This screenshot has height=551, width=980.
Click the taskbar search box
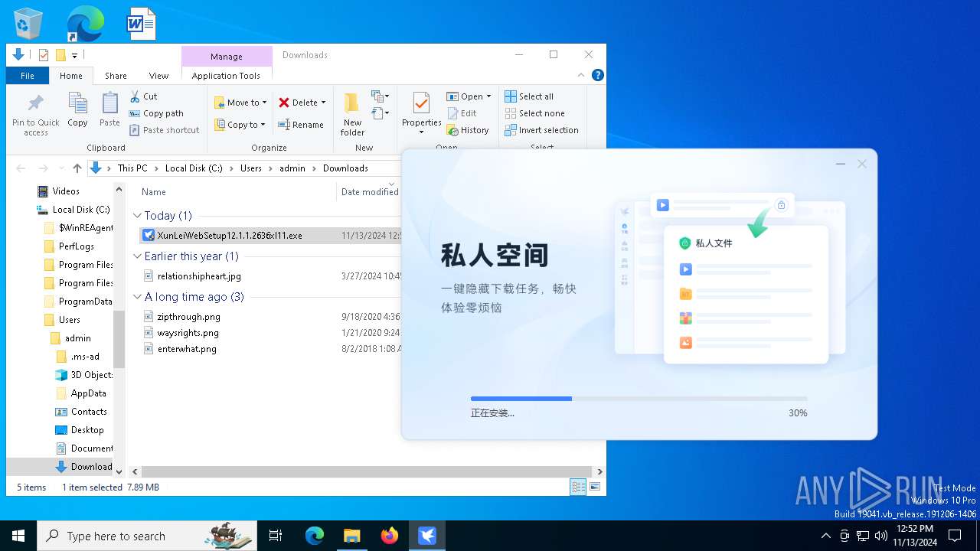coord(147,536)
